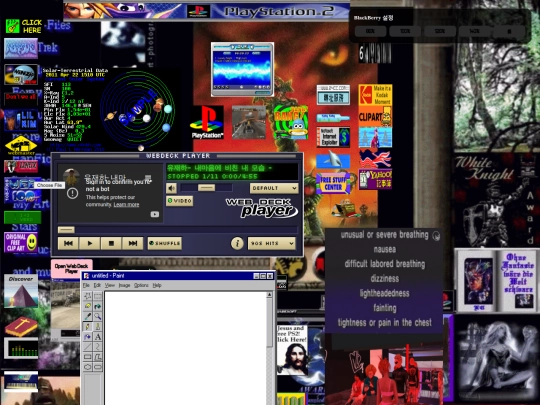The image size is (540, 405).
Task: Select the Airbrush spray tool in Paint
Action: [x=87, y=336]
